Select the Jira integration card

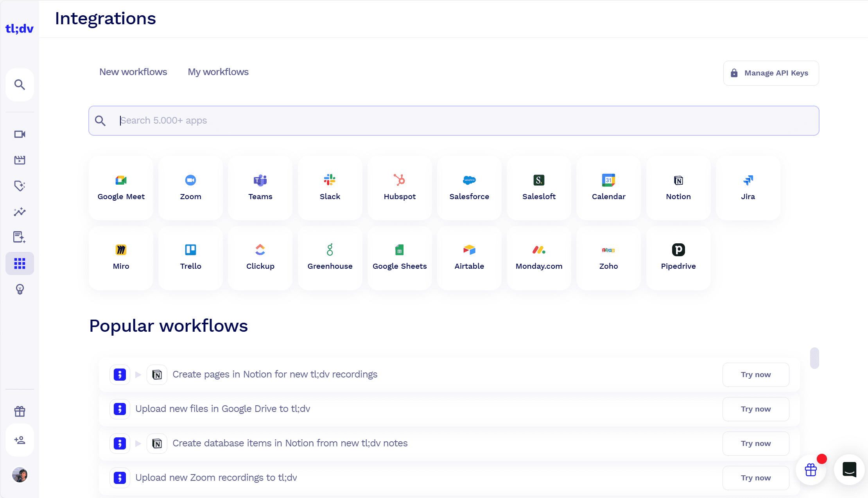coord(748,188)
